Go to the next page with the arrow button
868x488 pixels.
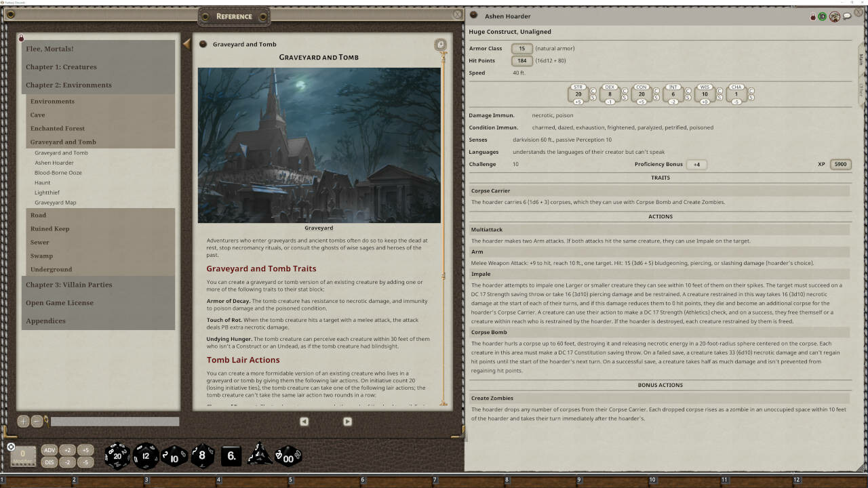tap(347, 421)
